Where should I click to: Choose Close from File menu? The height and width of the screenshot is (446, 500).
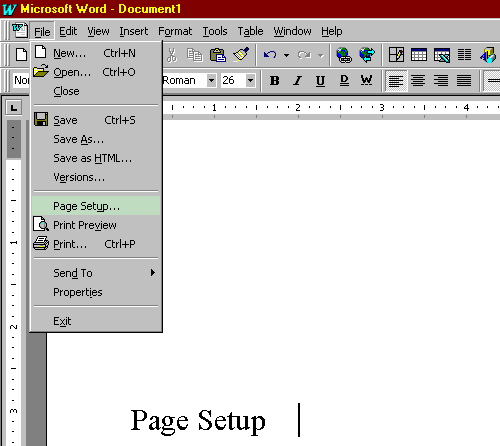[96, 91]
